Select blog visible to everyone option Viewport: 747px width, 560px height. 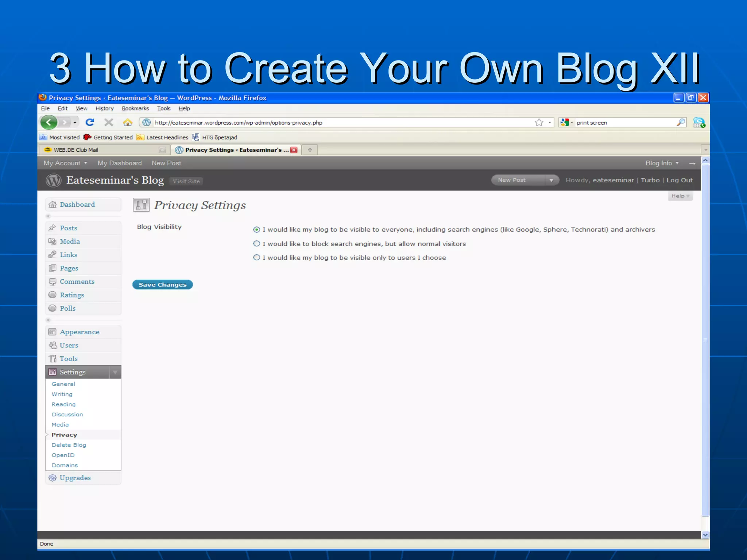[256, 229]
